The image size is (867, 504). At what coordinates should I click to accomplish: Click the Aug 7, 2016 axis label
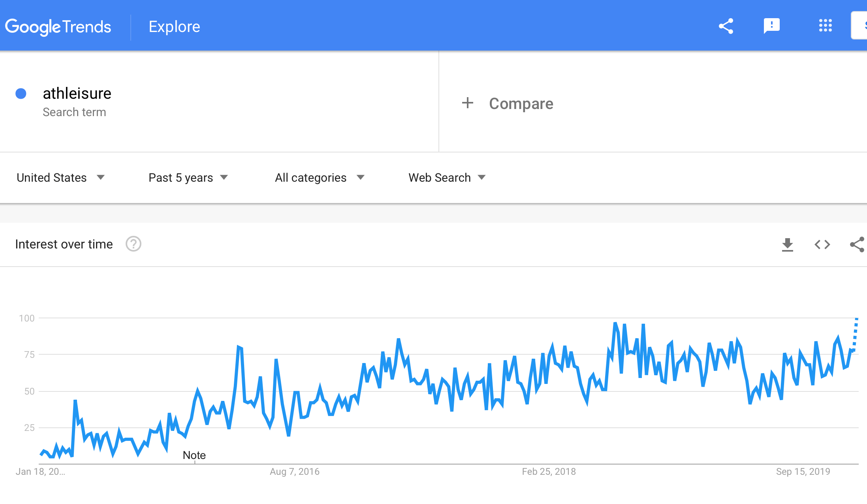(295, 472)
